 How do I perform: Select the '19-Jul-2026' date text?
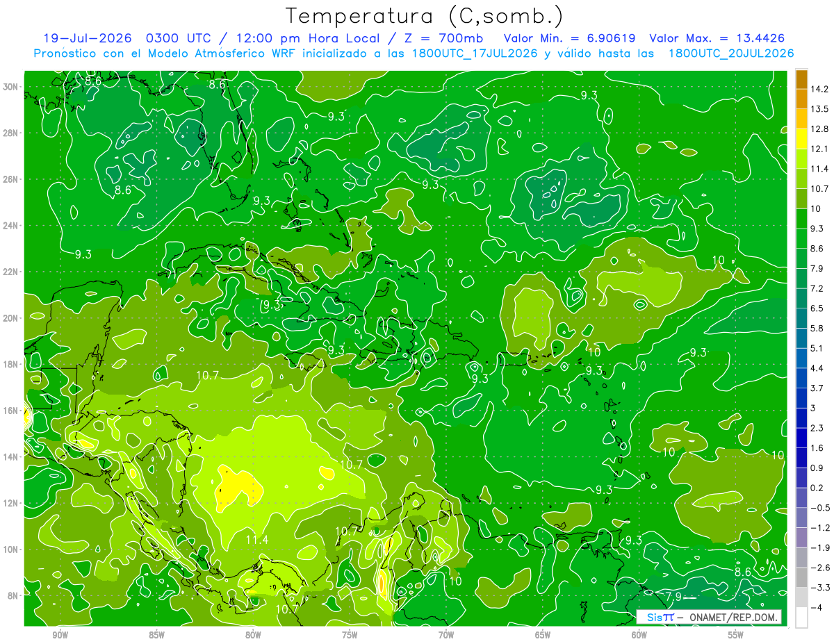pyautogui.click(x=88, y=38)
